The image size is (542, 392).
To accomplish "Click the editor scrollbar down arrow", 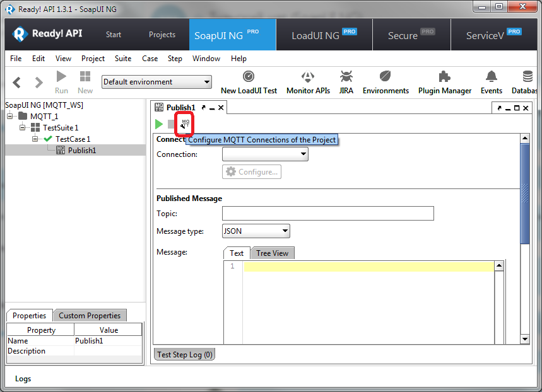I will (525, 339).
